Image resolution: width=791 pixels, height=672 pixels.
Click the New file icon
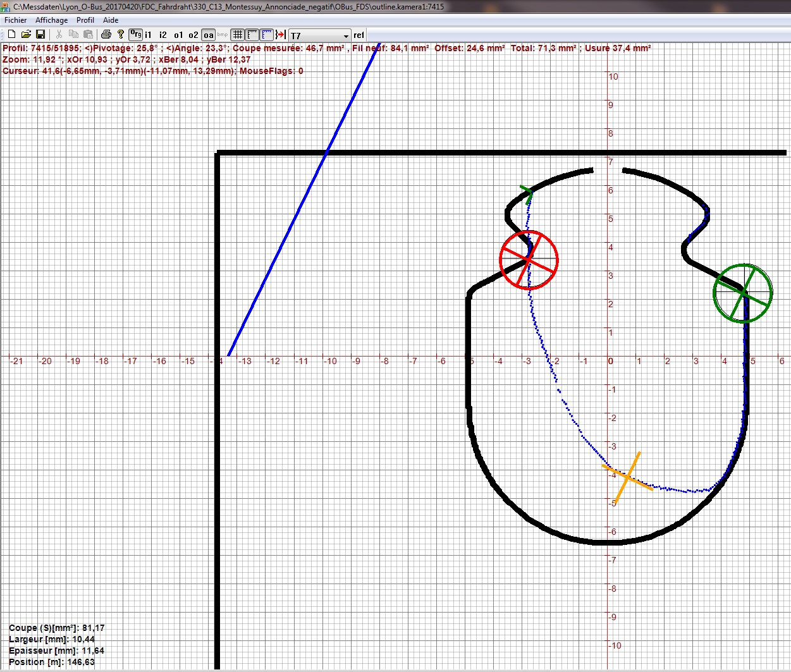click(11, 35)
